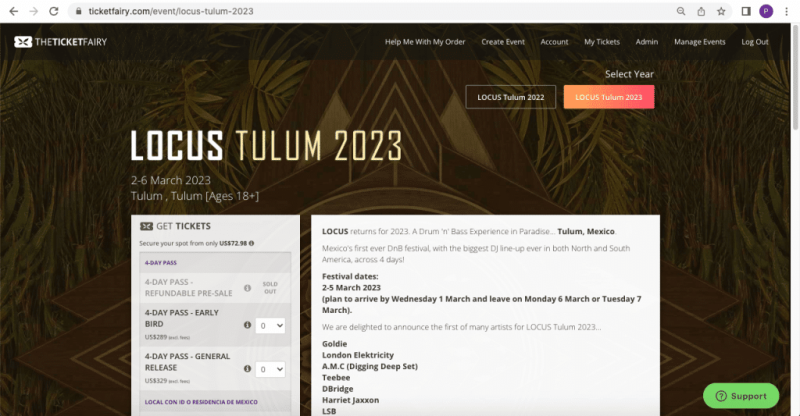Click info icon beside Early Bird pass
Image resolution: width=800 pixels, height=416 pixels.
pyautogui.click(x=247, y=325)
